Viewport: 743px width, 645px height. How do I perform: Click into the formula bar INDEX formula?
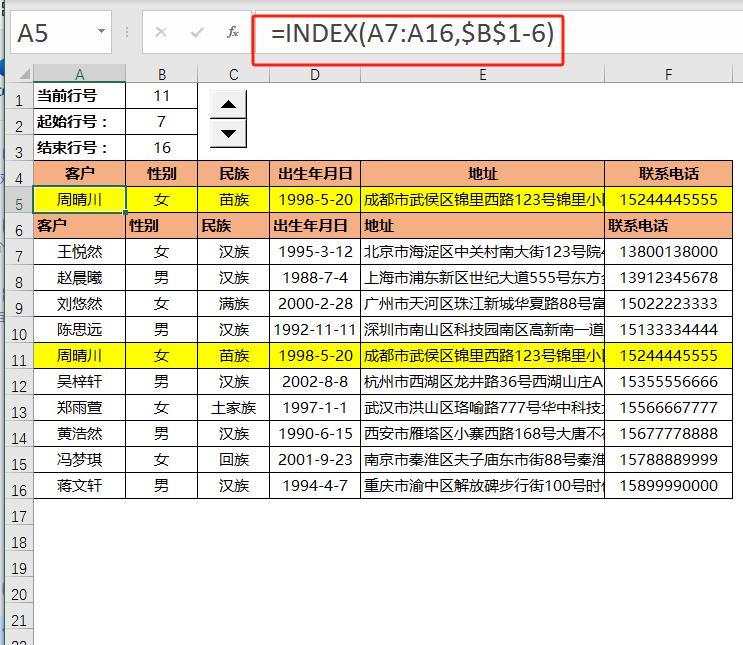coord(412,34)
